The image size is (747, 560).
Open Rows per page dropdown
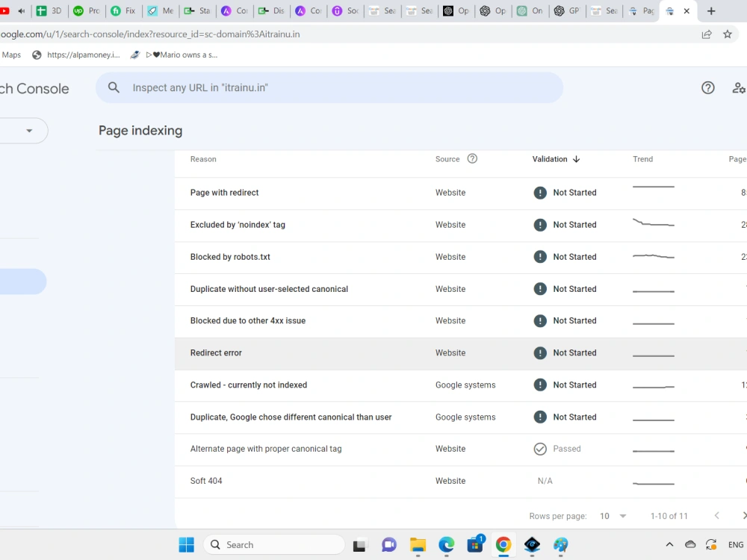pos(613,516)
